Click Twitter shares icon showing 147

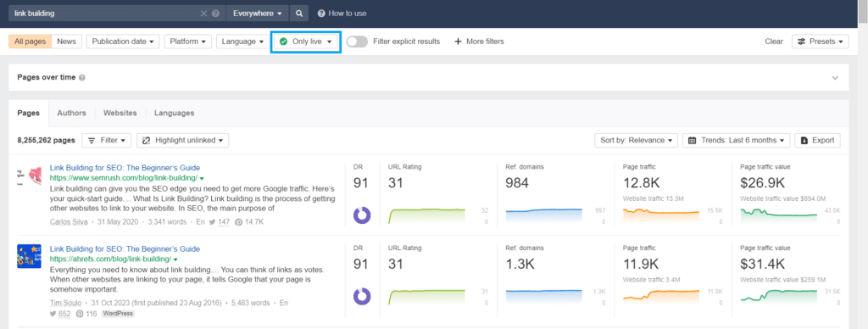(x=213, y=221)
